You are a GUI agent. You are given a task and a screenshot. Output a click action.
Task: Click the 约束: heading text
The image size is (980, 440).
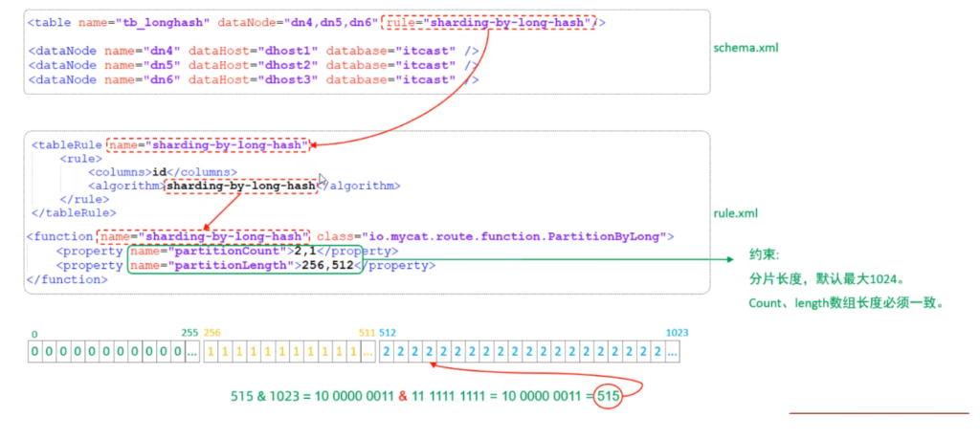(764, 256)
